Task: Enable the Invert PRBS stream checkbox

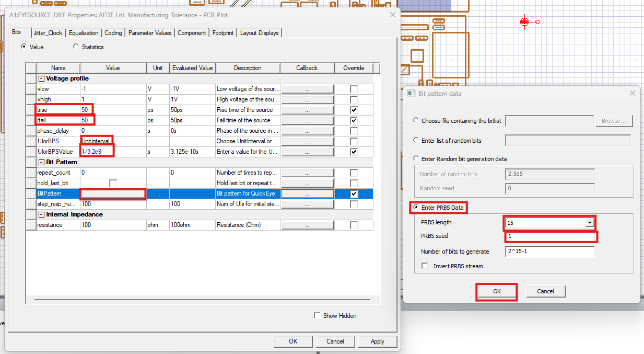Action: coord(425,266)
